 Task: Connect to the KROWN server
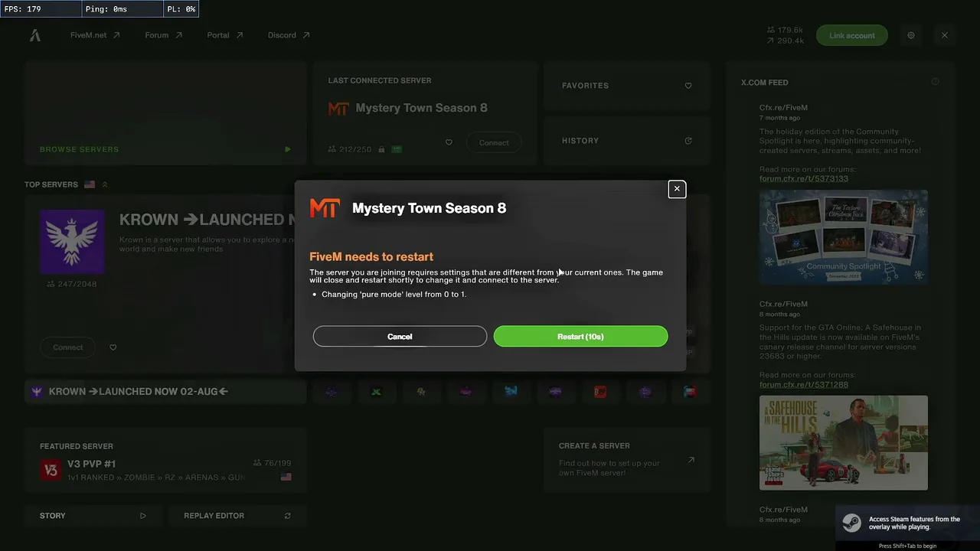(x=67, y=347)
